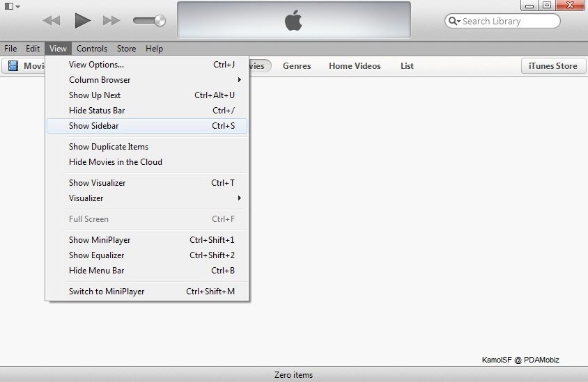The width and height of the screenshot is (588, 382).
Task: Open the Controls menu
Action: [x=92, y=49]
